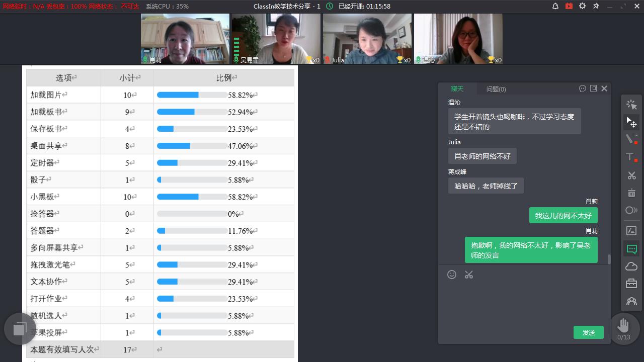
Task: Select the laser pointer click tool
Action: [x=631, y=105]
